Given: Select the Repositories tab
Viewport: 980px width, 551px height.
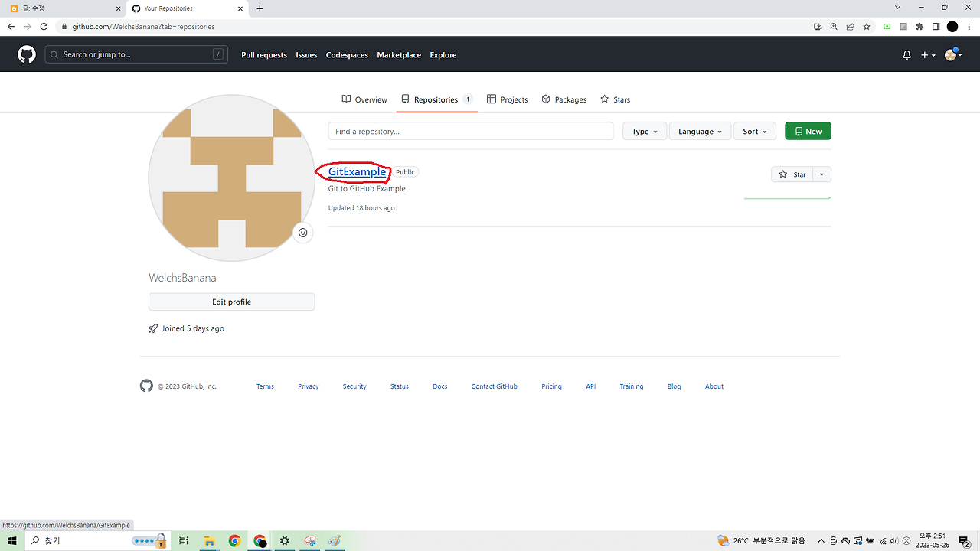Looking at the screenshot, I should point(436,99).
